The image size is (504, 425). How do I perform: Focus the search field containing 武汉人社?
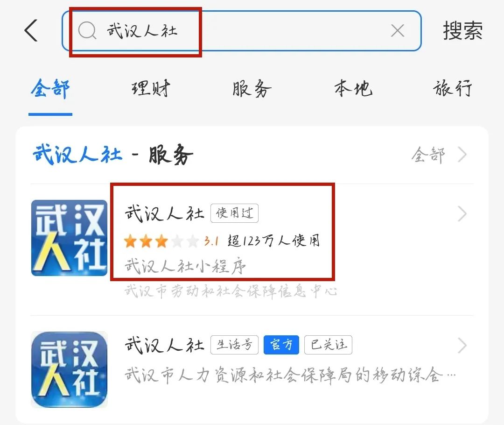point(241,31)
